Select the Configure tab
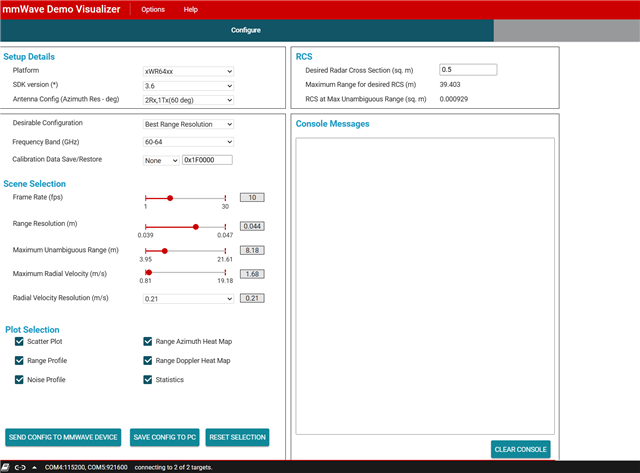640x473 pixels. coord(246,30)
